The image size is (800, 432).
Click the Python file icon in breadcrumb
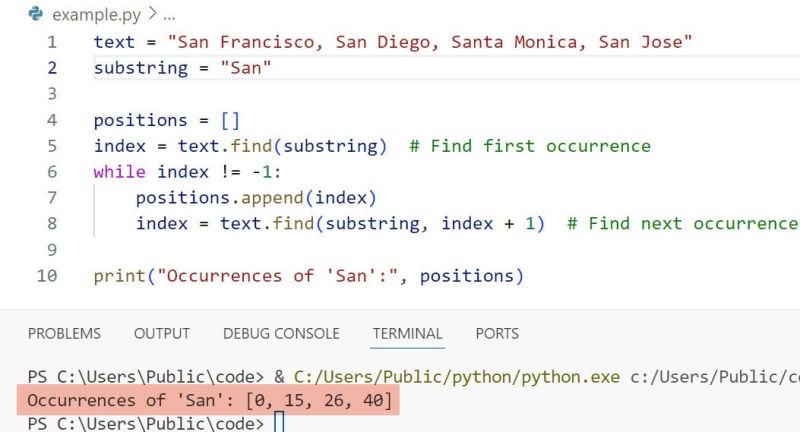(36, 13)
